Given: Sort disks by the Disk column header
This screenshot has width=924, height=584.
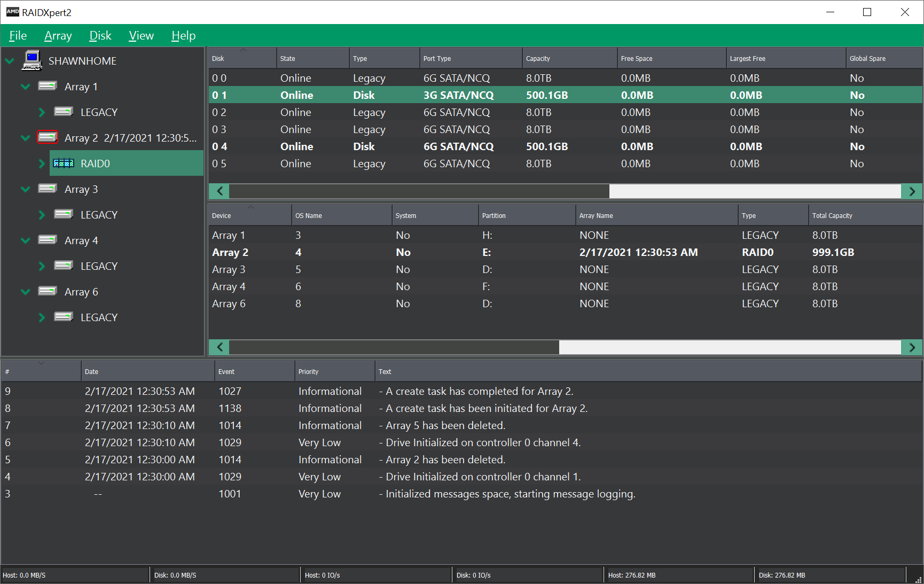Looking at the screenshot, I should coord(242,58).
